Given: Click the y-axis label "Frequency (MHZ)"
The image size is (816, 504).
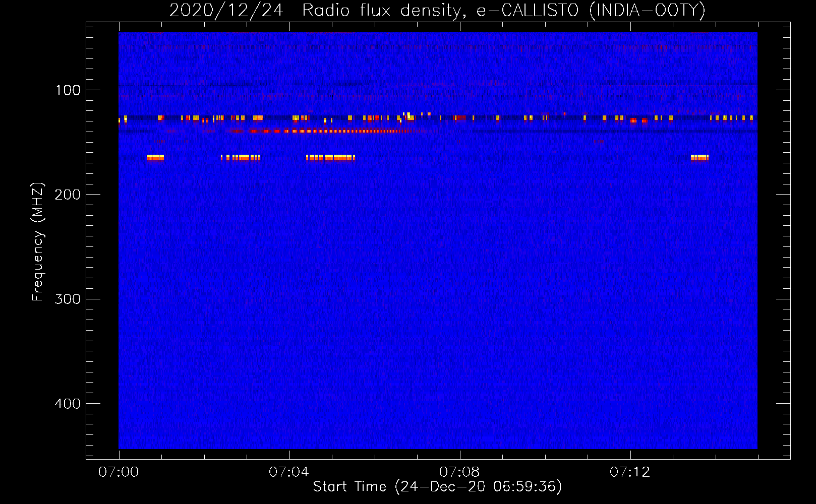Looking at the screenshot, I should tap(38, 241).
